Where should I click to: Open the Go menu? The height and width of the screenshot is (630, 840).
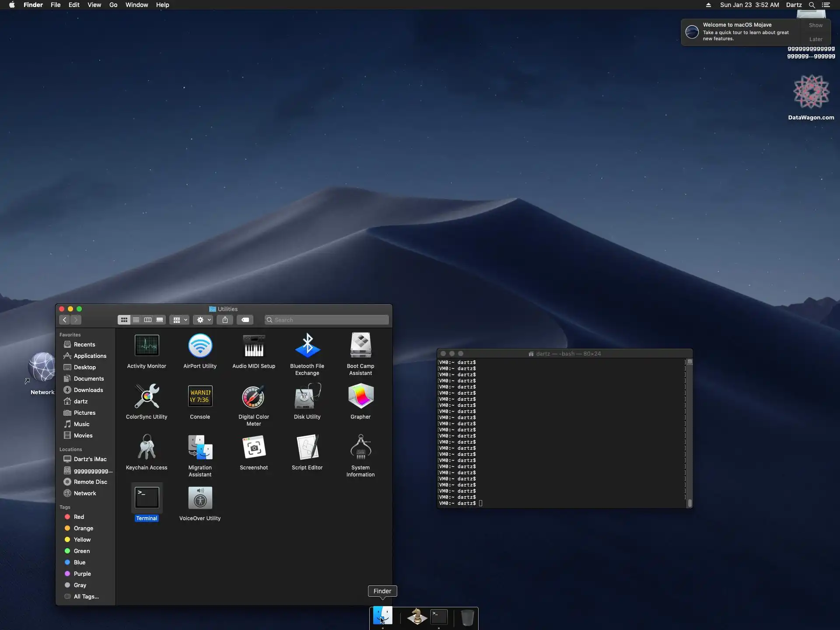click(113, 5)
